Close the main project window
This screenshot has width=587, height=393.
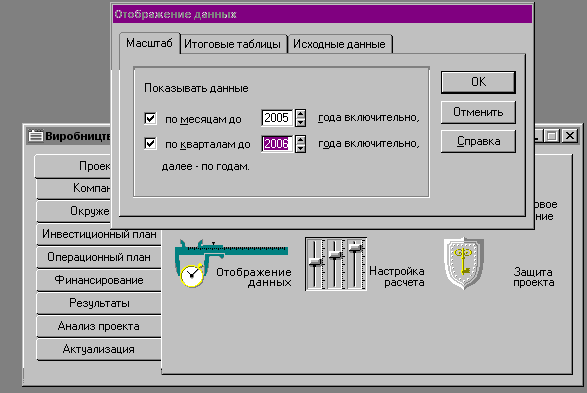coord(570,136)
